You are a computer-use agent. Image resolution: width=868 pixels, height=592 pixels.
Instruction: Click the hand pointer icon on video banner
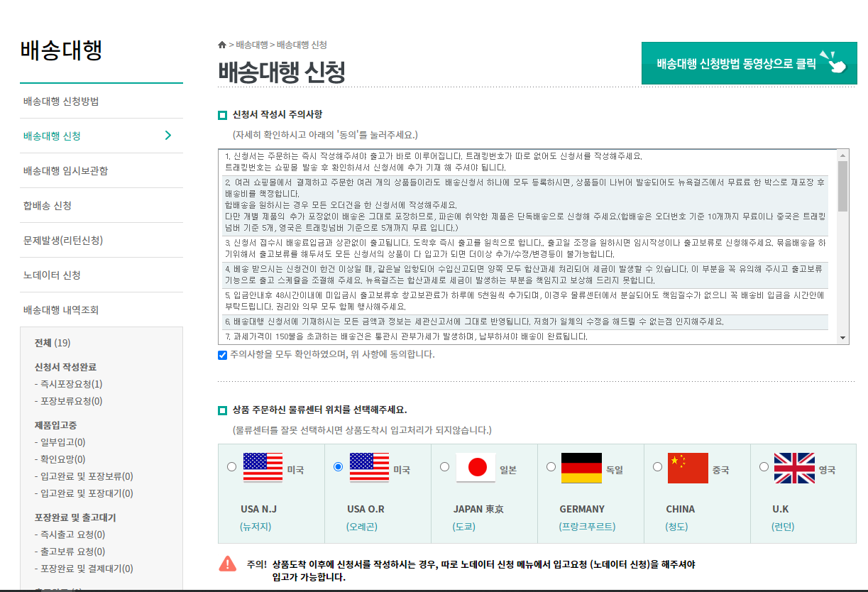pos(833,62)
